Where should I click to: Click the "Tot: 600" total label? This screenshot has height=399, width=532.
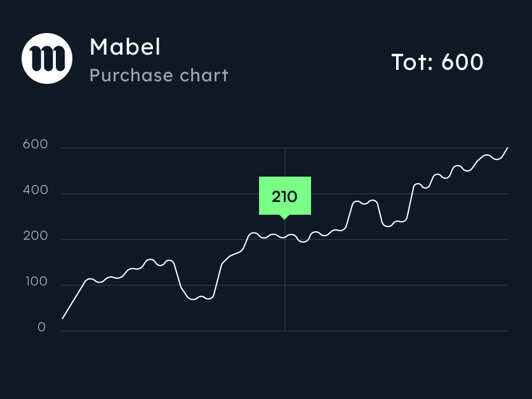coord(437,62)
